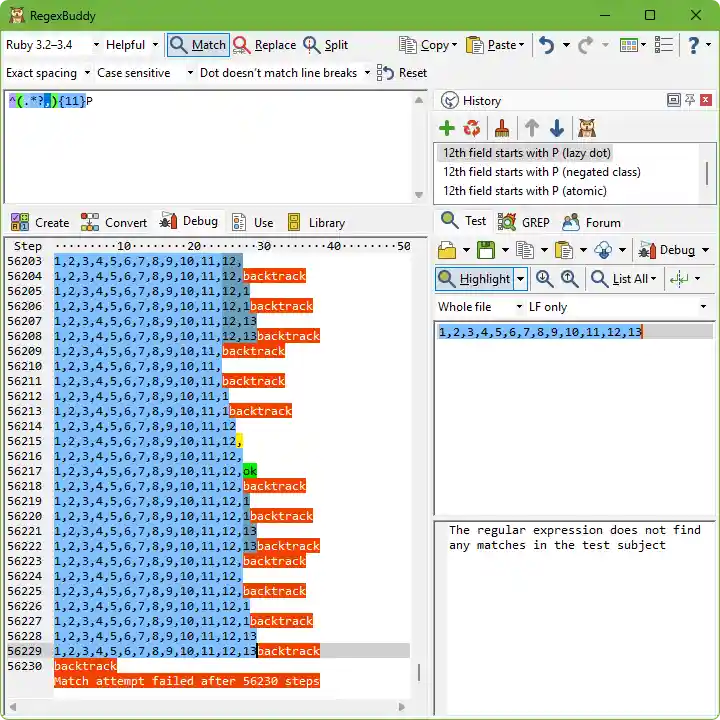Click debug output horizontal scrollbar right arrow
The width and height of the screenshot is (720, 720).
click(x=402, y=707)
